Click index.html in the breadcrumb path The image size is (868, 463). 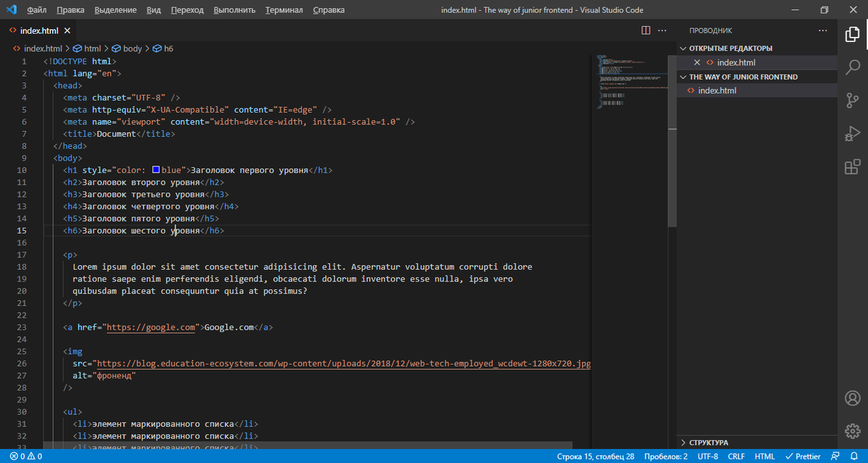pos(38,48)
